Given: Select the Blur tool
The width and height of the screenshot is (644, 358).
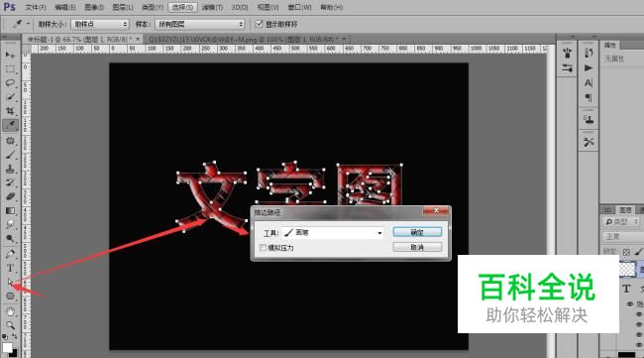Looking at the screenshot, I should (x=10, y=224).
